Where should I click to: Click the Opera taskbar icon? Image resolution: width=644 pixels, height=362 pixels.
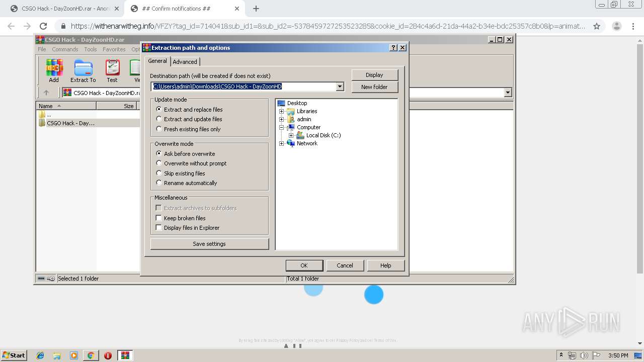[x=108, y=355]
